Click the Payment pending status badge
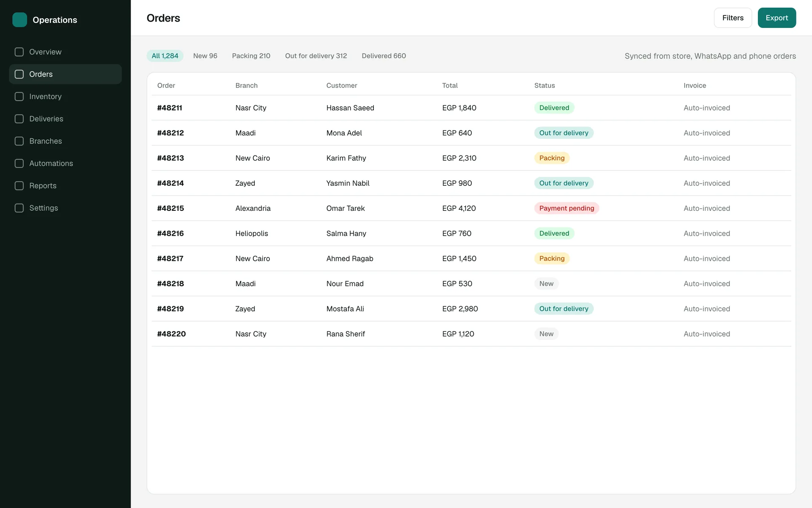Image resolution: width=812 pixels, height=508 pixels. click(566, 208)
